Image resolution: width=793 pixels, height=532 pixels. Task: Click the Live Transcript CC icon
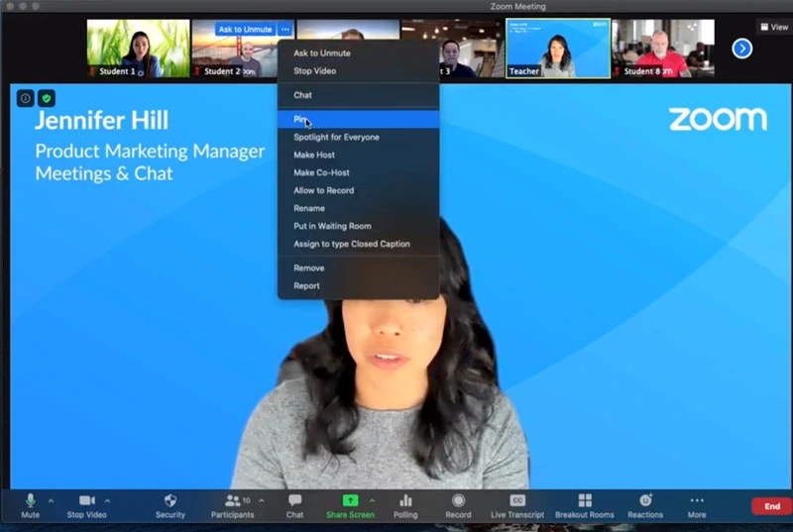coord(516,501)
